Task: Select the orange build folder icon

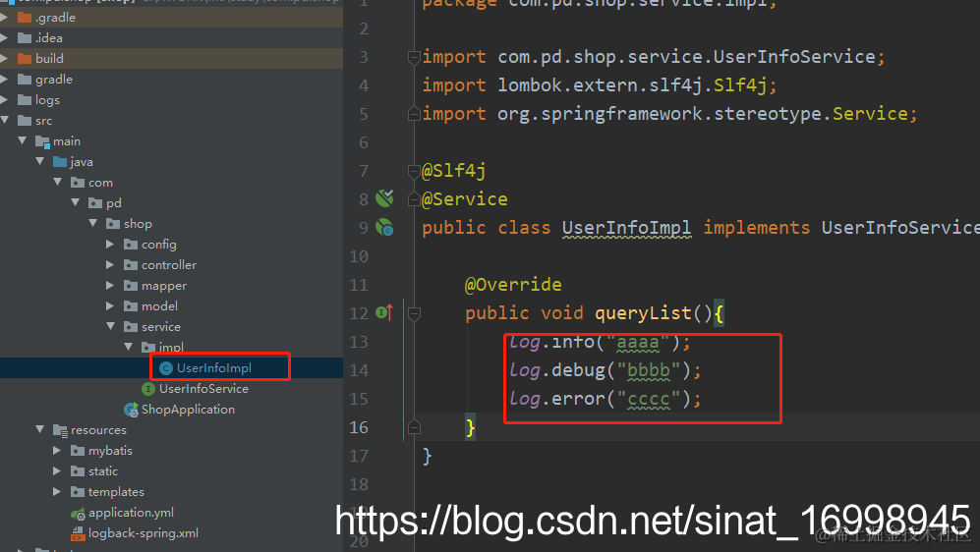Action: (x=25, y=59)
